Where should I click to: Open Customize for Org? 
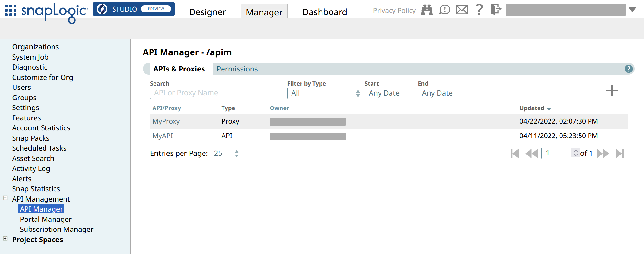[43, 77]
